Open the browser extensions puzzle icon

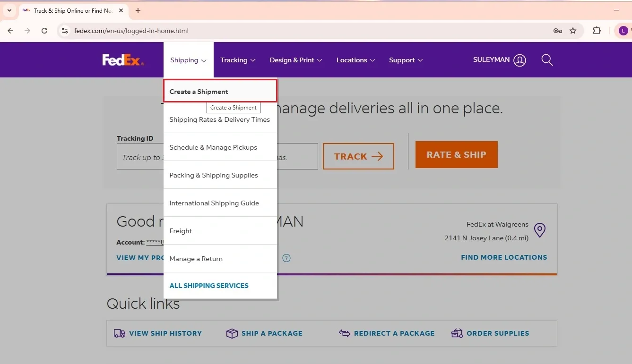(x=597, y=31)
